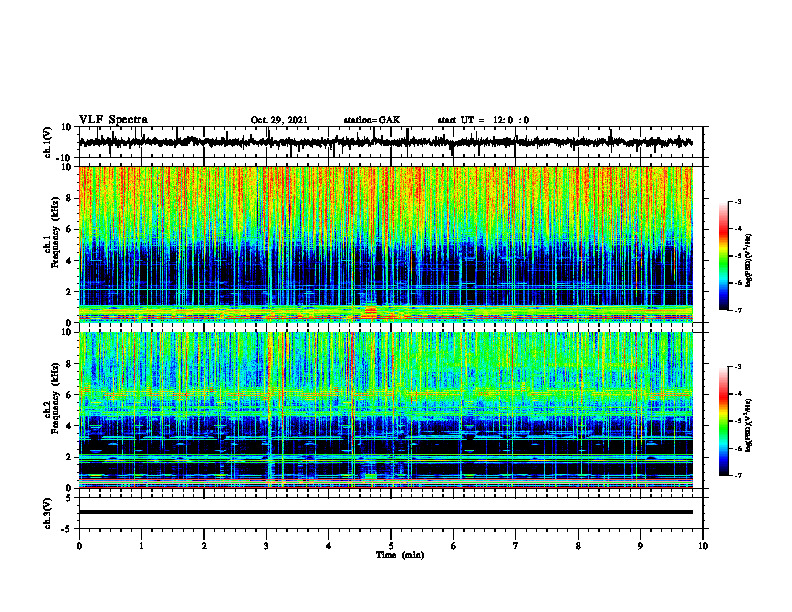
Task: Click the "VLF Spectra" plot title
Action: click(x=113, y=120)
